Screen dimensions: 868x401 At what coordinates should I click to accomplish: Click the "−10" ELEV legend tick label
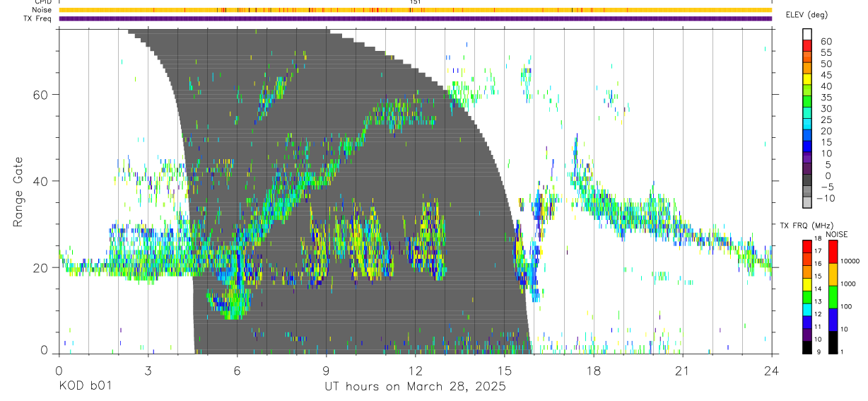coord(826,199)
